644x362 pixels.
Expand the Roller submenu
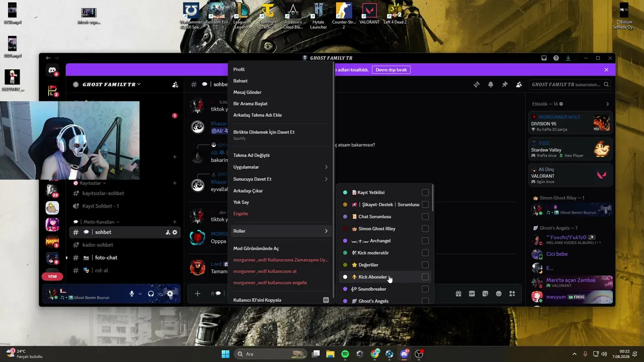tap(280, 231)
